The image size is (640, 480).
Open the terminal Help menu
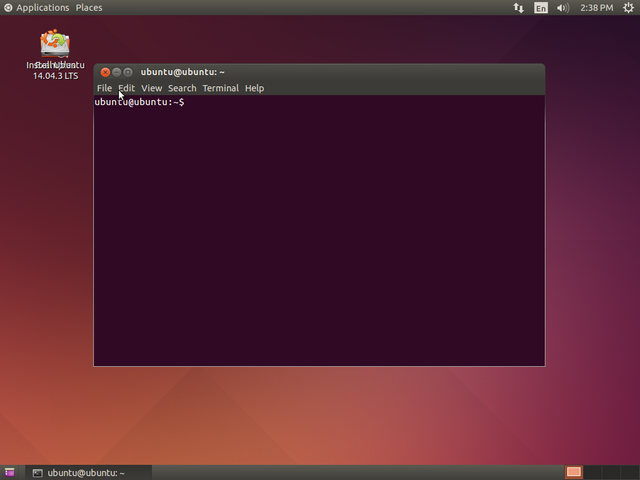pos(254,88)
